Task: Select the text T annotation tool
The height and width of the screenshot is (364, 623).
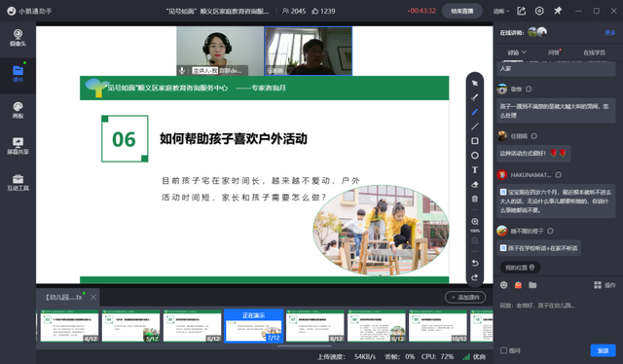Action: coord(475,170)
